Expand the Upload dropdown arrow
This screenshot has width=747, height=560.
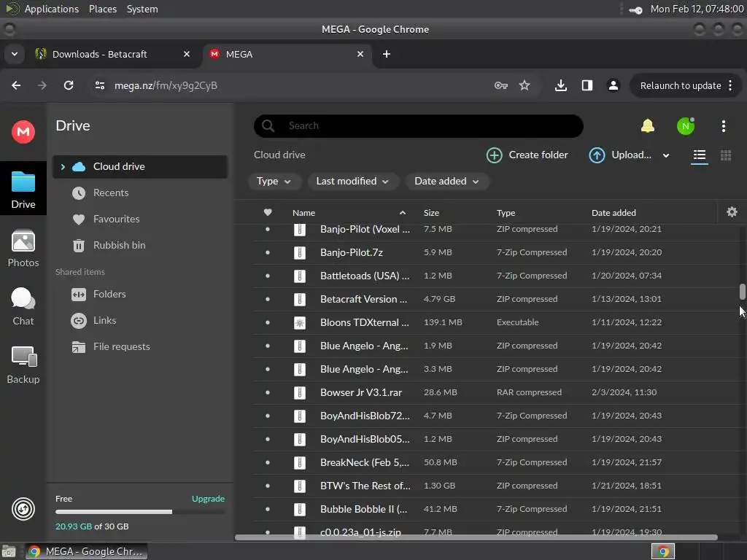[666, 155]
